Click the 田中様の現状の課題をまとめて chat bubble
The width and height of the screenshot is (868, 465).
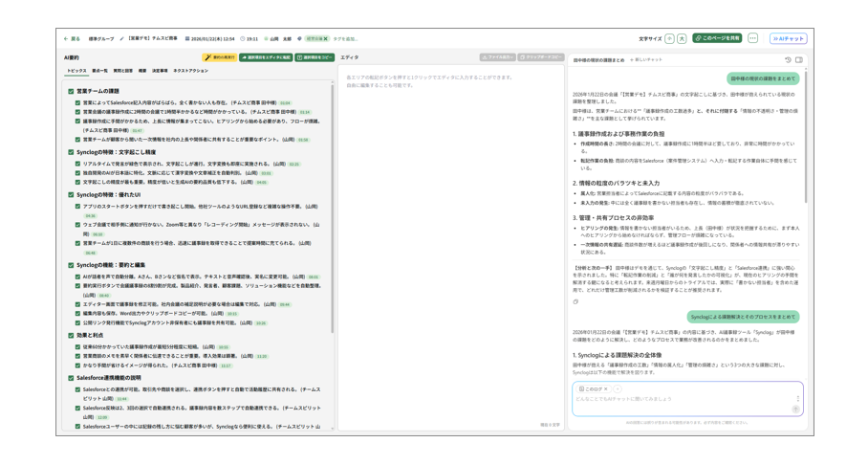(x=763, y=78)
